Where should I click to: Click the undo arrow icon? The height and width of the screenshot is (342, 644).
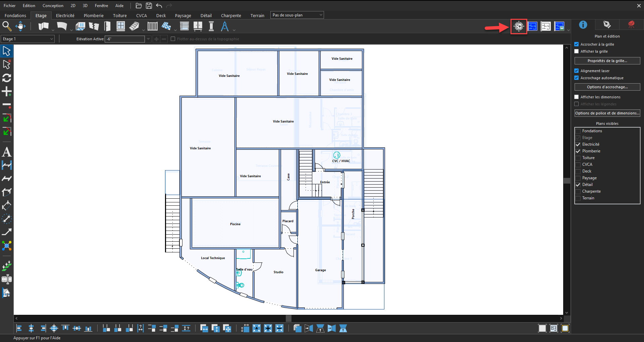point(159,6)
